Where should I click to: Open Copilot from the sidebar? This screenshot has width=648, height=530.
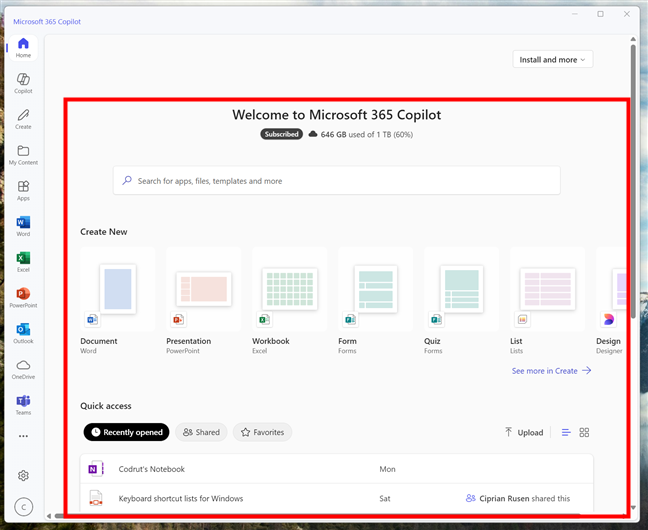(23, 84)
